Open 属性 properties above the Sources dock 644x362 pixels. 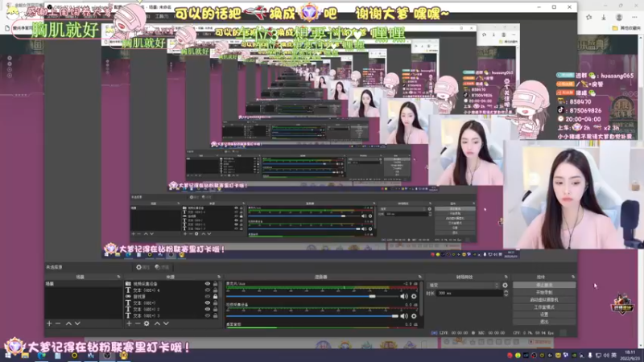pos(143,267)
